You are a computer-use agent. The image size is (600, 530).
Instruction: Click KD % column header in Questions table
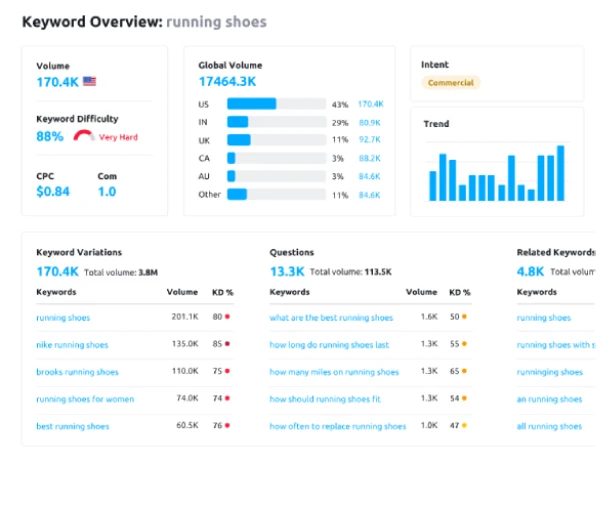[460, 292]
